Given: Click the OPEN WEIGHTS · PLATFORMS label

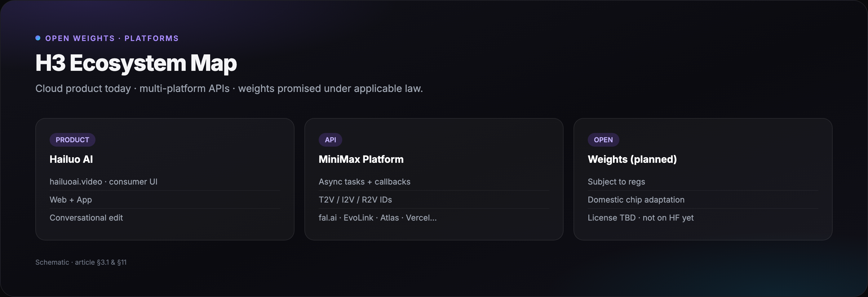Looking at the screenshot, I should tap(112, 39).
